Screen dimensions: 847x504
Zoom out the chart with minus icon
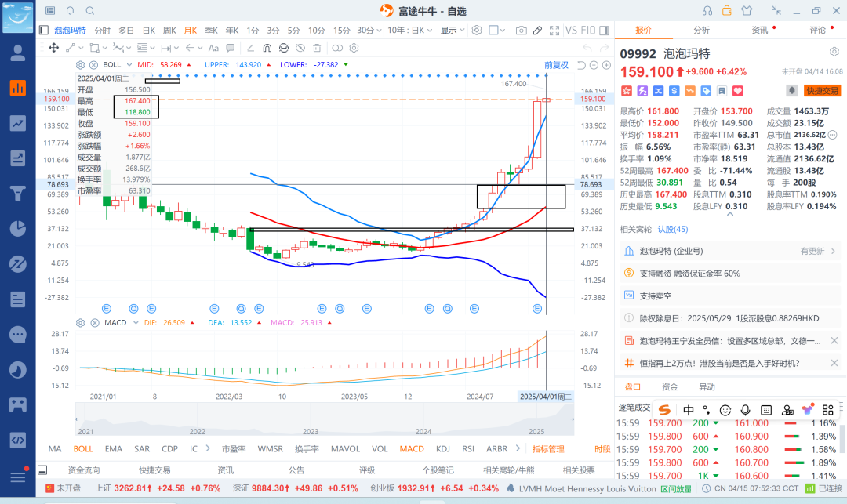tap(594, 65)
